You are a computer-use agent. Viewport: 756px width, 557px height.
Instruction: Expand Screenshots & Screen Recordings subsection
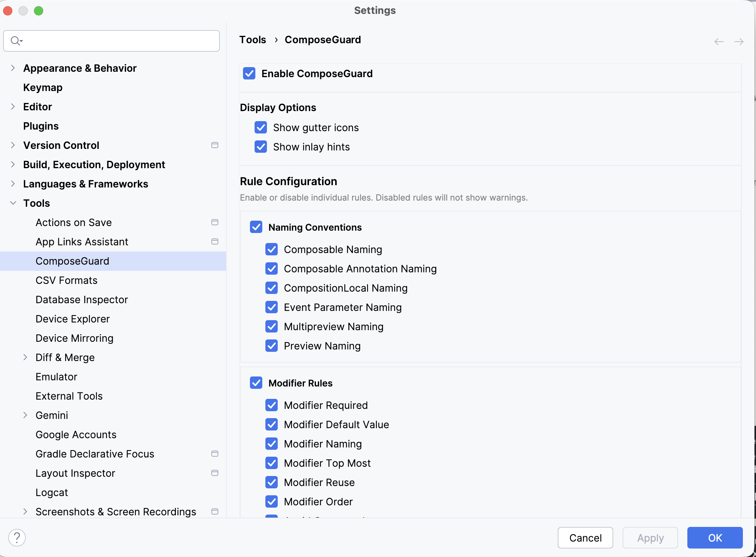[x=25, y=511]
